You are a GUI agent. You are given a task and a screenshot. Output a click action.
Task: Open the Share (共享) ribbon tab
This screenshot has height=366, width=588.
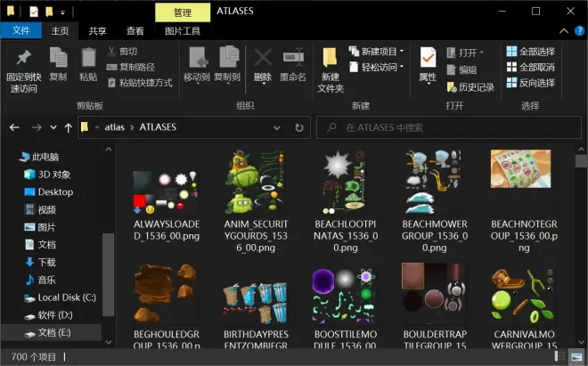coord(97,31)
